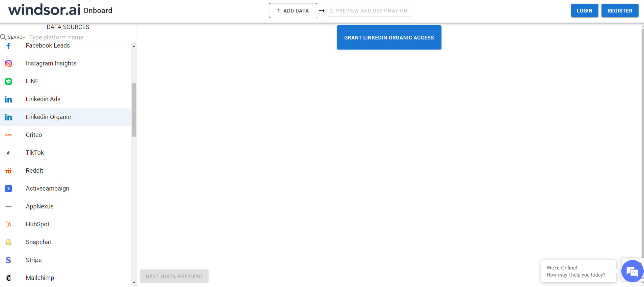The height and width of the screenshot is (287, 644).
Task: Click the Activecampaign blue icon
Action: point(8,189)
